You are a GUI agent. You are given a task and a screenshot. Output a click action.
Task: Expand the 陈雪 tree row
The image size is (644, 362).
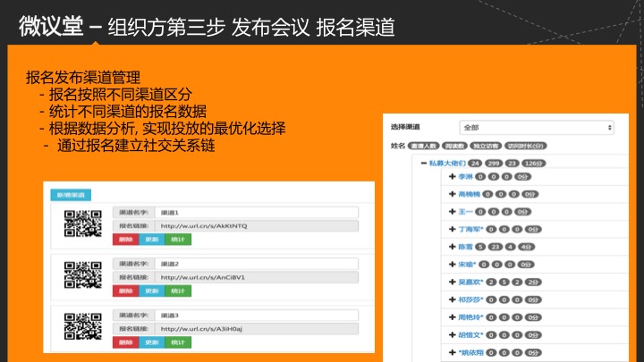[452, 247]
